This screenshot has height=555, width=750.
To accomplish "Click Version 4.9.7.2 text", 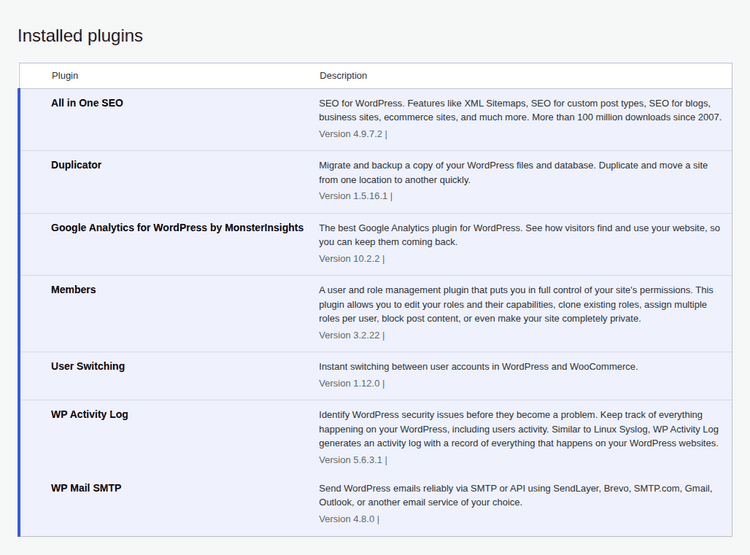I will click(x=351, y=134).
